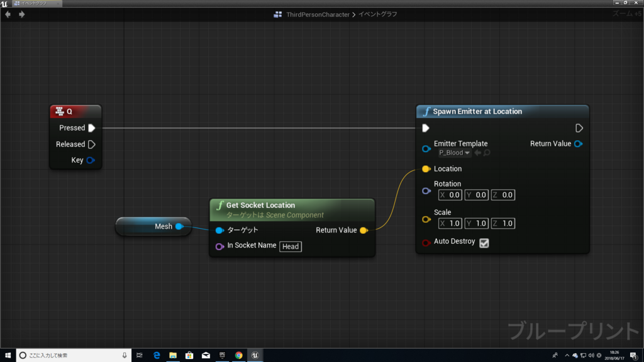The height and width of the screenshot is (362, 644).
Task: Click Return Value pin on Get Socket Location
Action: [364, 230]
